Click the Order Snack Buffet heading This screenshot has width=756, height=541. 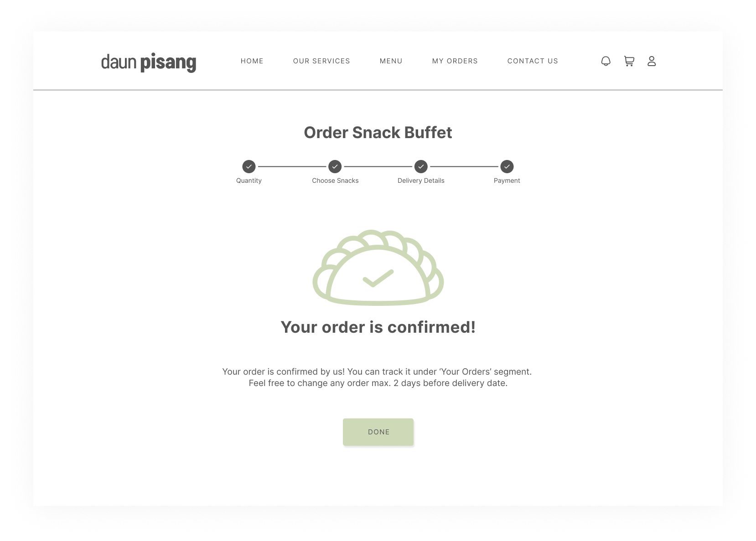tap(378, 133)
